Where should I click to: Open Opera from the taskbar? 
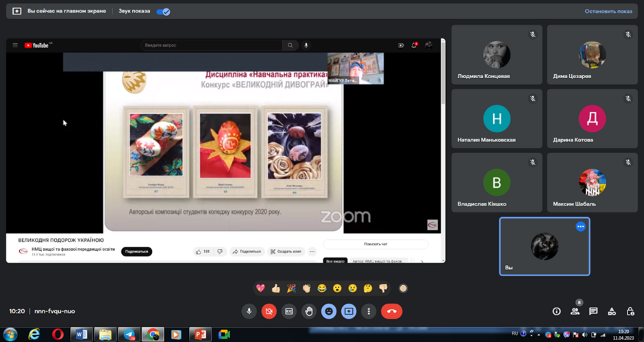coord(58,334)
